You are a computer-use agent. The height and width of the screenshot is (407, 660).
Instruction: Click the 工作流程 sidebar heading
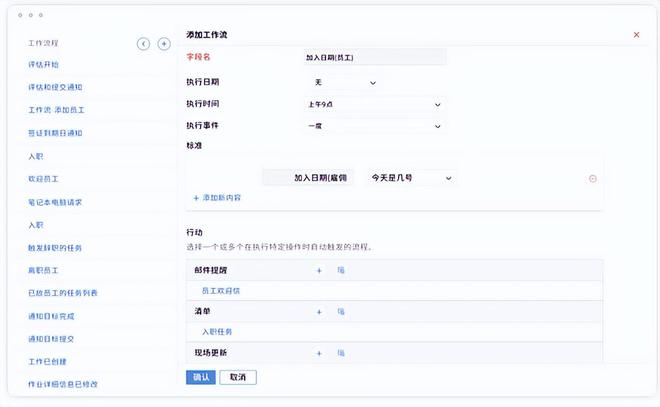[43, 43]
